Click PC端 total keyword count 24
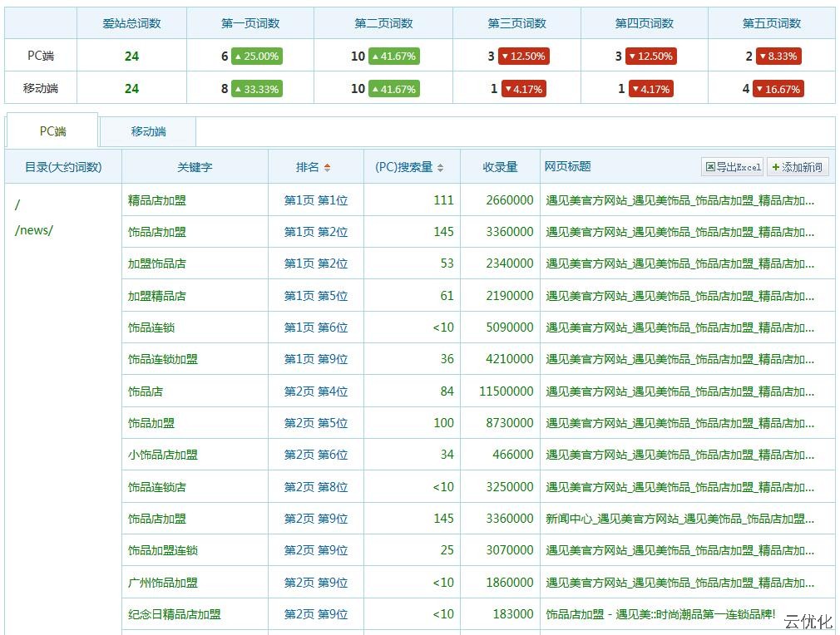The width and height of the screenshot is (840, 635). pos(131,57)
